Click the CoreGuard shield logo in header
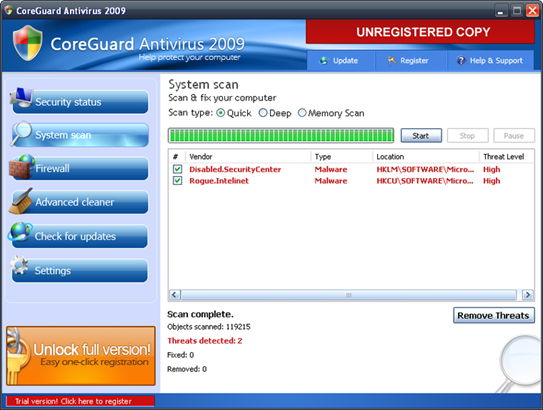Viewport: 543px width, 410px height. (x=28, y=43)
